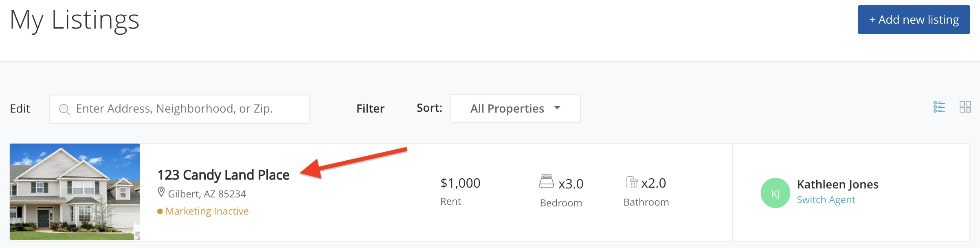
Task: Click the Add new listing button
Action: 913,20
